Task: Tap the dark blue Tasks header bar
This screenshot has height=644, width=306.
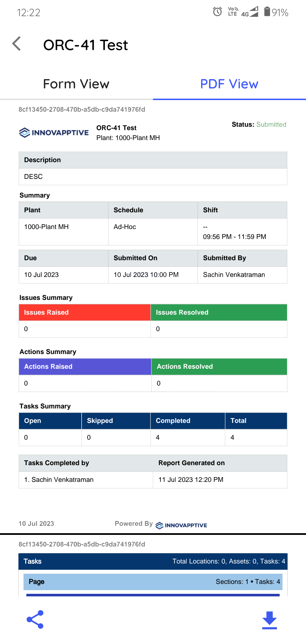Action: 153,561
